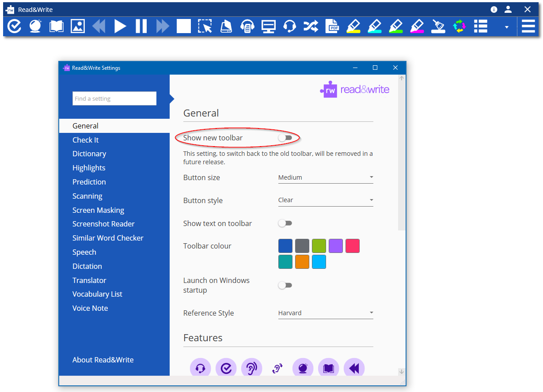Screen dimensions: 543x392
Task: Open the Check It settings page
Action: click(85, 140)
